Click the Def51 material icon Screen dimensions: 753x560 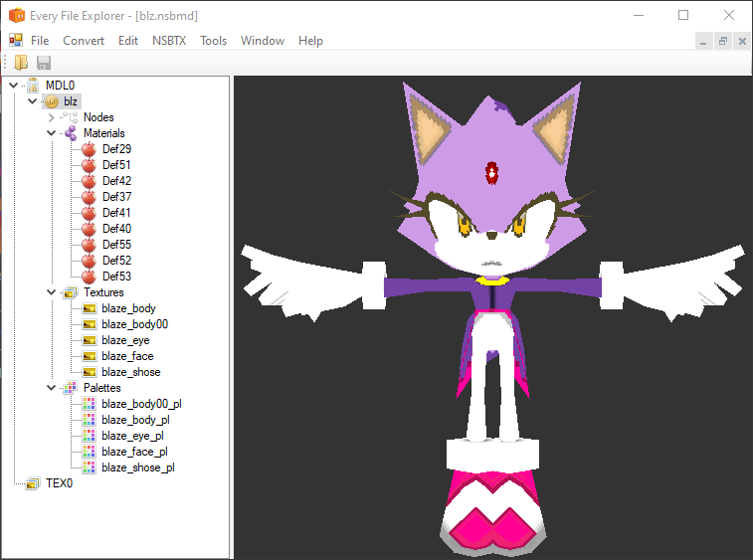(89, 165)
